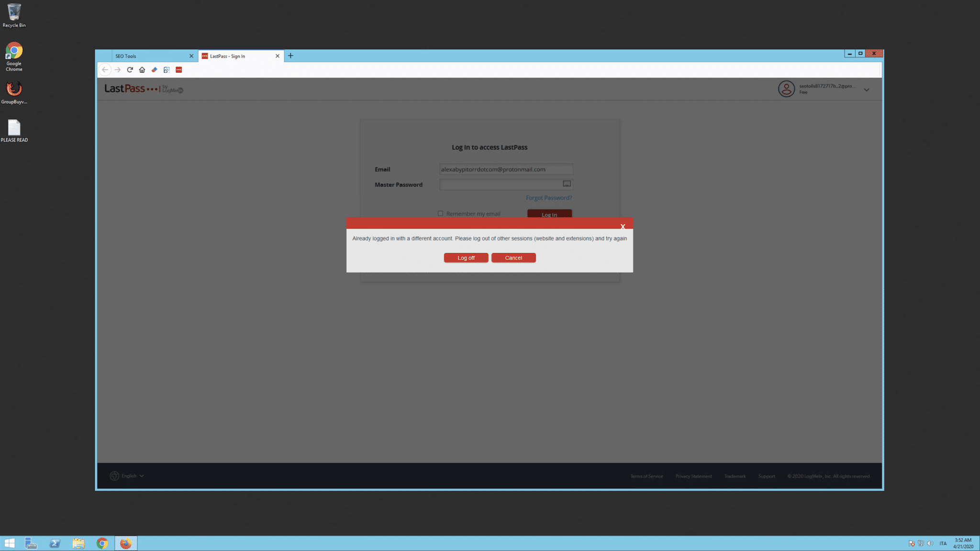
Task: Open the PLEASE READ desktop file
Action: (14, 131)
